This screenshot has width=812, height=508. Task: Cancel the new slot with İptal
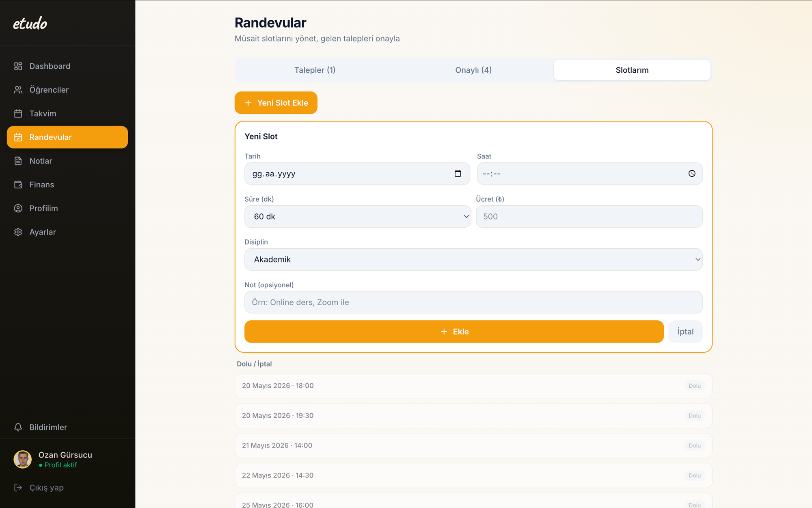(685, 332)
